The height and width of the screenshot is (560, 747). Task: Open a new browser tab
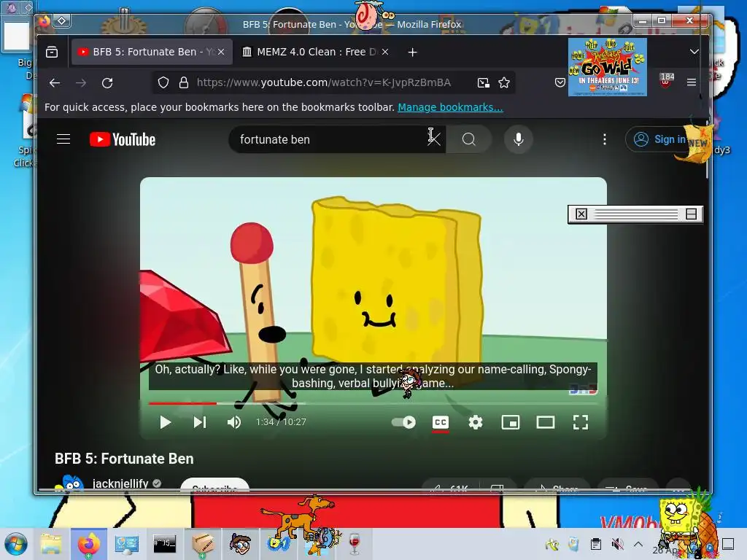click(413, 52)
